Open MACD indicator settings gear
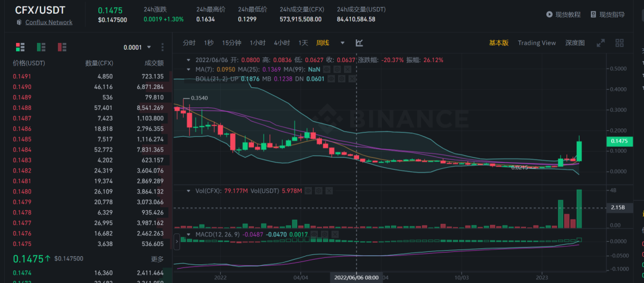Screen dimensions: 644x283 pyautogui.click(x=324, y=235)
